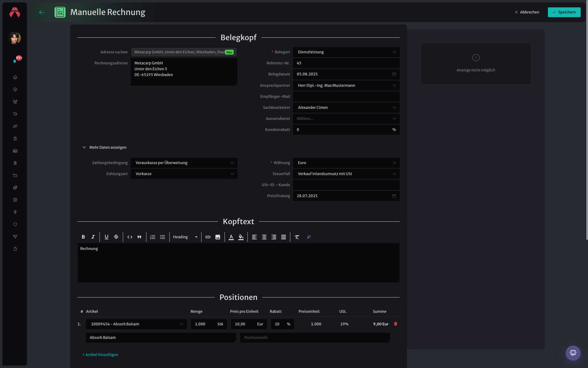Click the Positionsinfo field

tap(315, 338)
